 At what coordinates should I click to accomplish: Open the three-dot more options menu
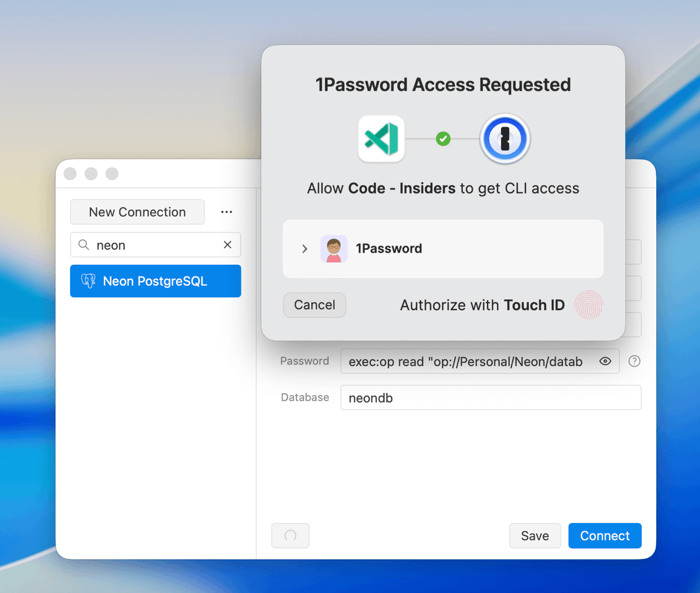(226, 212)
